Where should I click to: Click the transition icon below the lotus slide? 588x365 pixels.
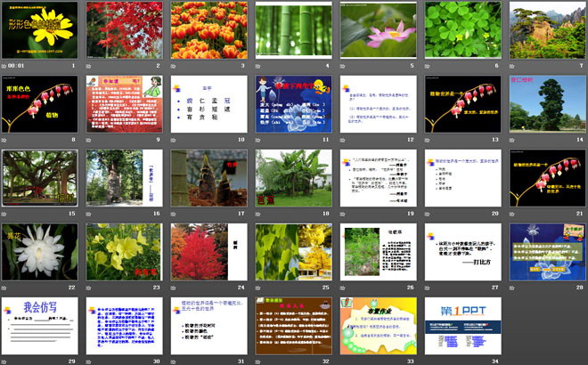pyautogui.click(x=342, y=65)
